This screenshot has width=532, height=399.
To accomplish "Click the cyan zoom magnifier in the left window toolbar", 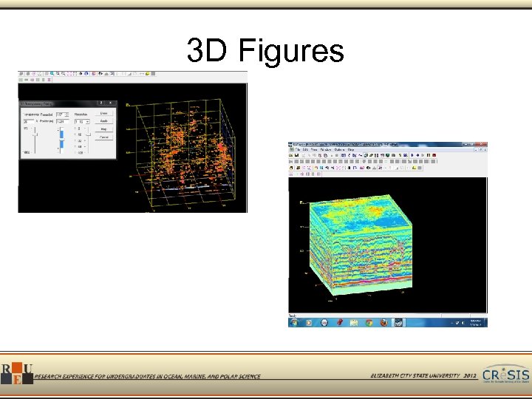I will (52, 74).
